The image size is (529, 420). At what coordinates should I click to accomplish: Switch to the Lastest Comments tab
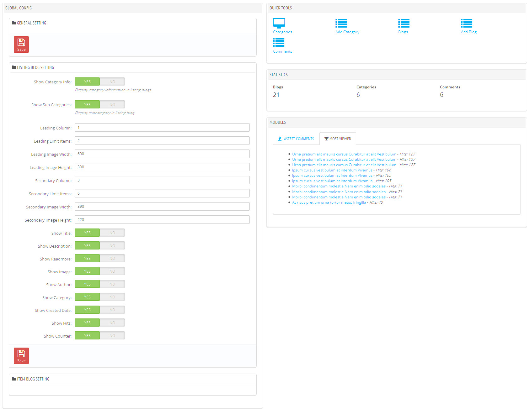[296, 139]
